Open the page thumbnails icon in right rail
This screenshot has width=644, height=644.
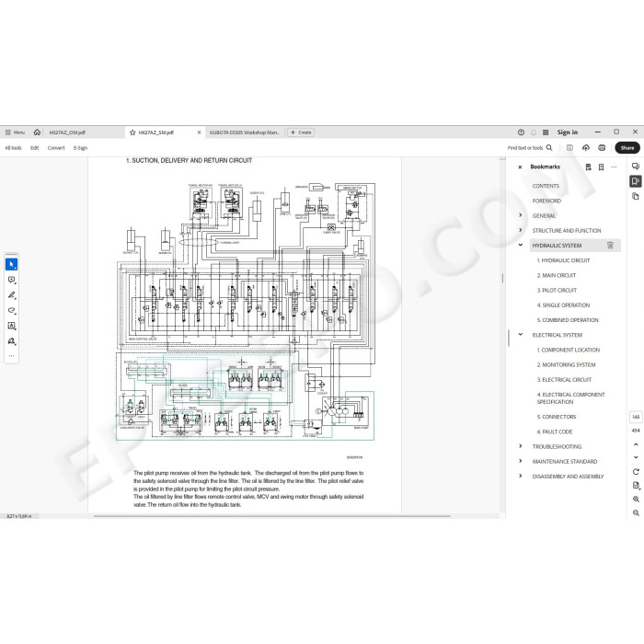point(636,196)
